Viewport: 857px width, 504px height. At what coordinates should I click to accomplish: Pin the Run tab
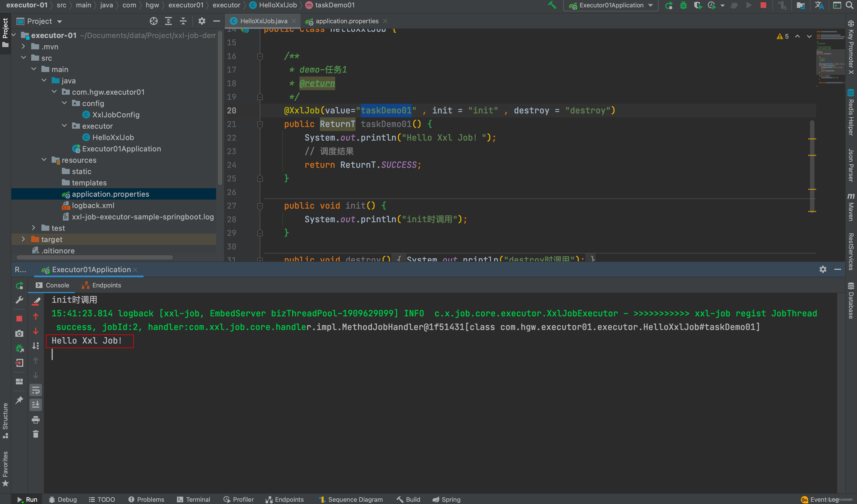point(19,400)
